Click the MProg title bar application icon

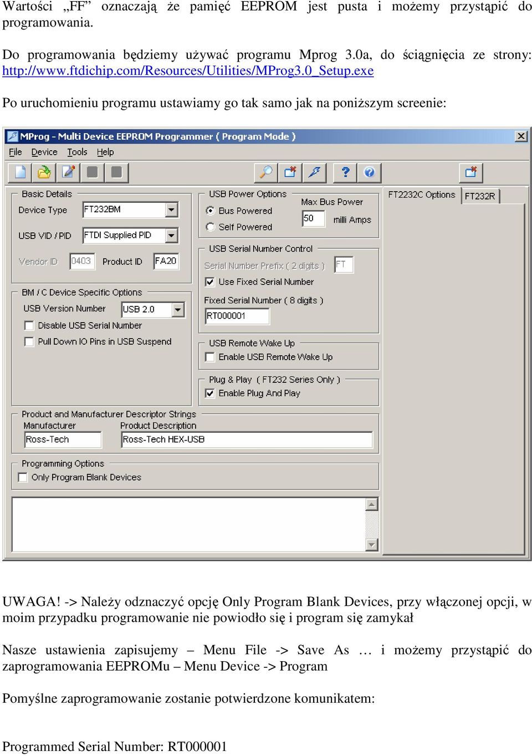[12, 136]
